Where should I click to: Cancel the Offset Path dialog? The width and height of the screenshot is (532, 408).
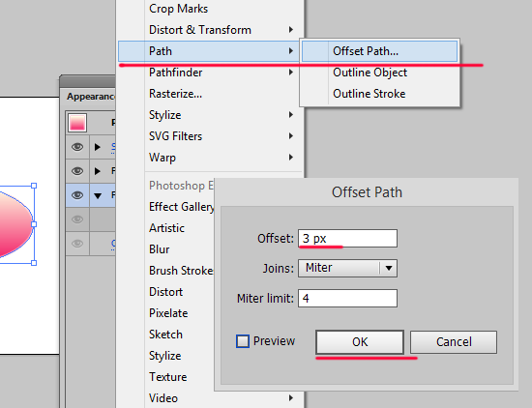(x=454, y=342)
